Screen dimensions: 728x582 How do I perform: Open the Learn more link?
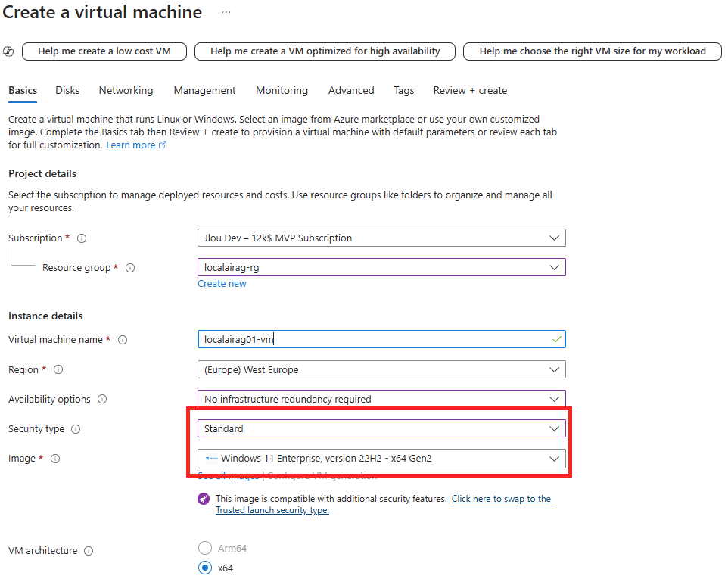click(x=131, y=145)
